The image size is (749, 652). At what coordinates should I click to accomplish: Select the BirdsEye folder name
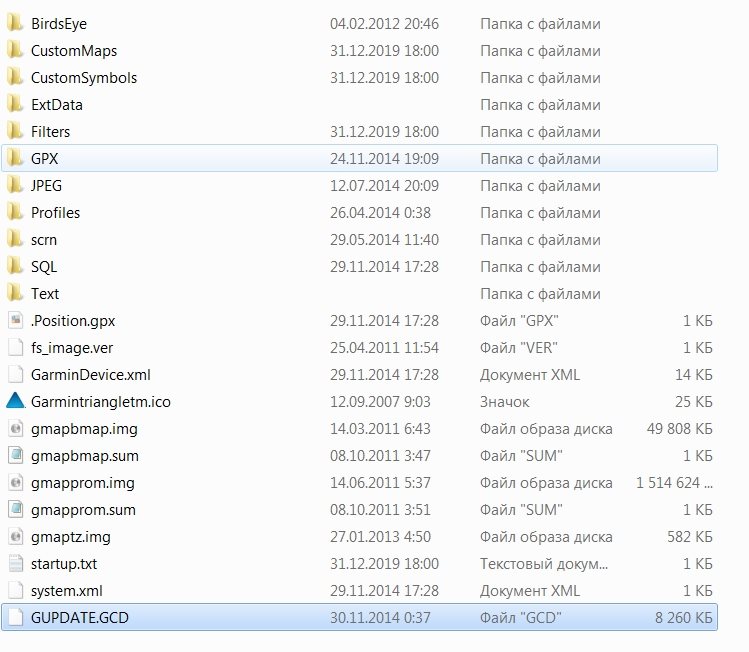(x=59, y=24)
